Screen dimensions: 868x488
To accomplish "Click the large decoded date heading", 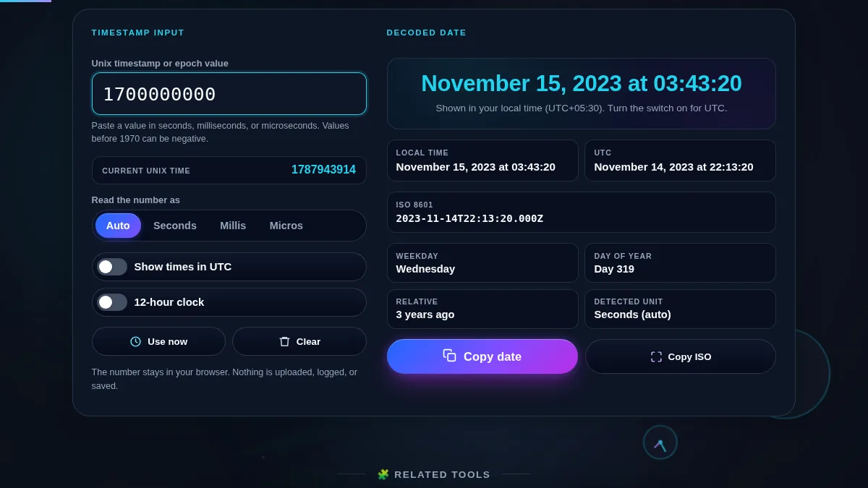I will [x=582, y=83].
